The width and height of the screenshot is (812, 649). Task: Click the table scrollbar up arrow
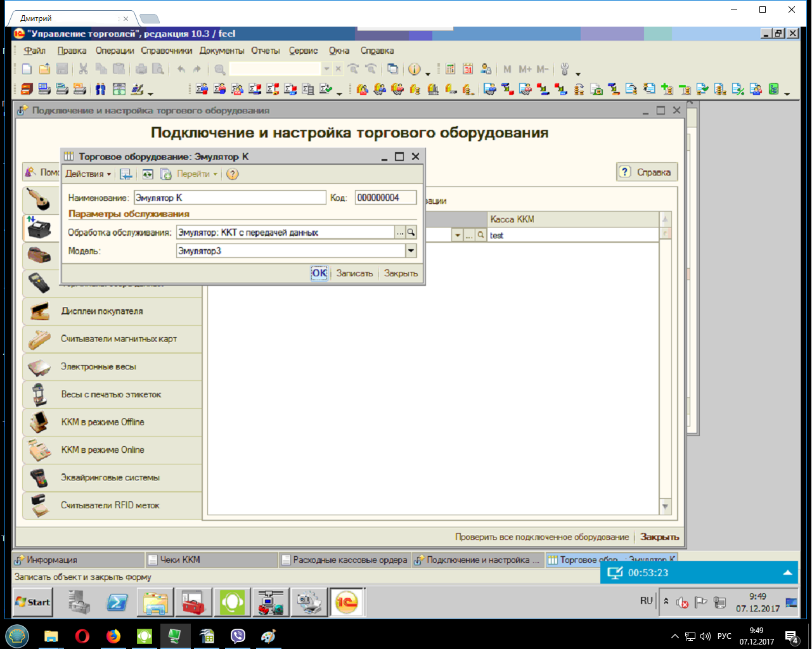tap(665, 219)
